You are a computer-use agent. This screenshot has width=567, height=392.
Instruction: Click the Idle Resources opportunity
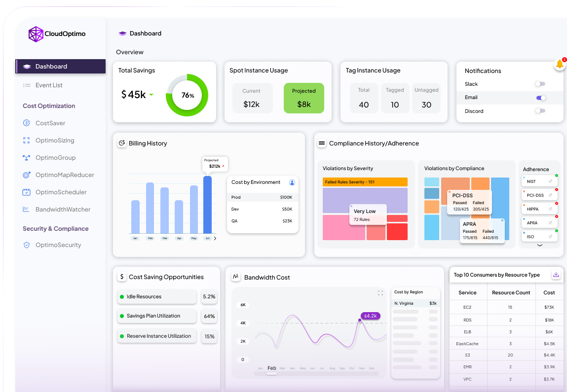(157, 297)
